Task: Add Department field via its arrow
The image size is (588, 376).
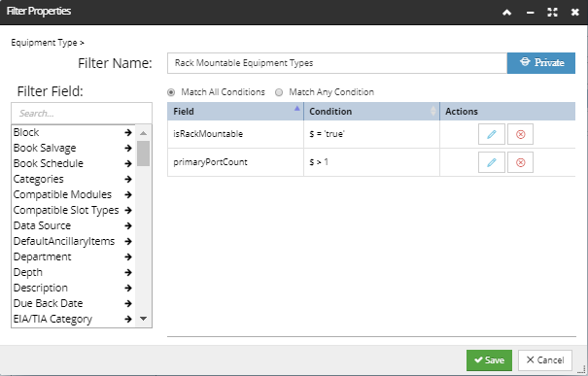Action: (128, 256)
